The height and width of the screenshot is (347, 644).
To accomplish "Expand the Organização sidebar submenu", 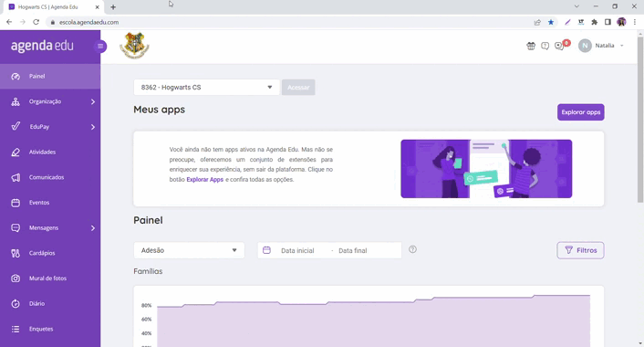I will tap(93, 101).
